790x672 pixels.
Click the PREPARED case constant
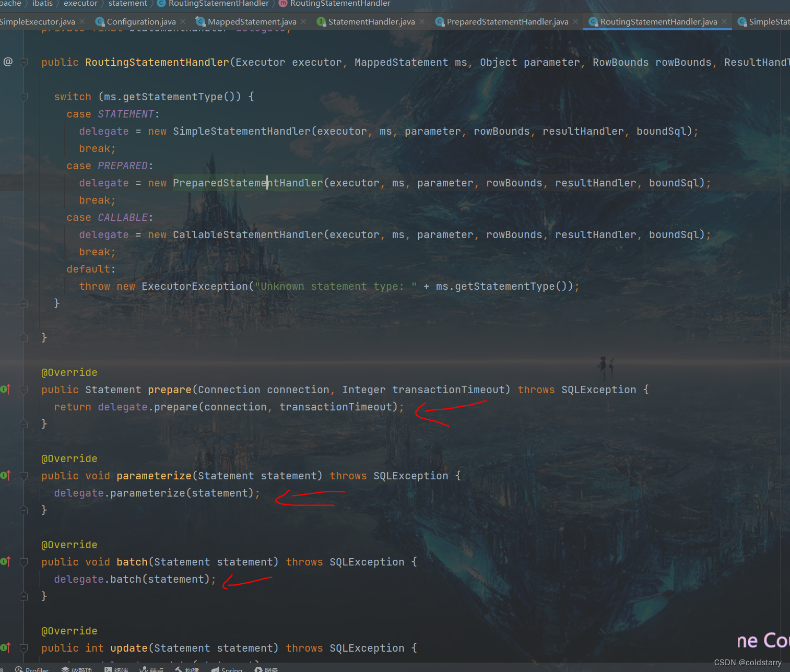tap(123, 166)
